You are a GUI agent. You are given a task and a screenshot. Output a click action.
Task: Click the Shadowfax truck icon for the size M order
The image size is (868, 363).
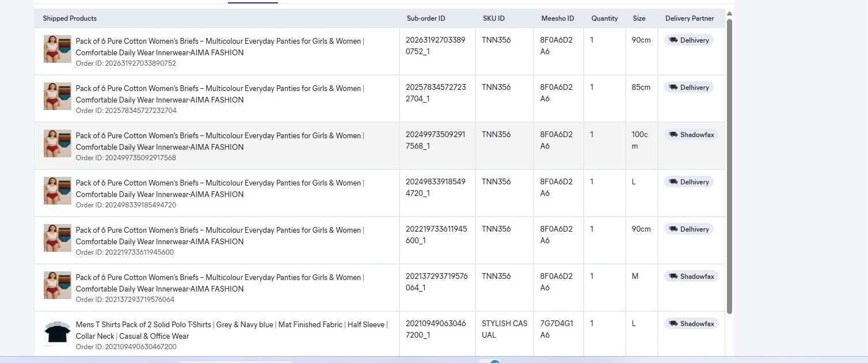[x=673, y=277]
